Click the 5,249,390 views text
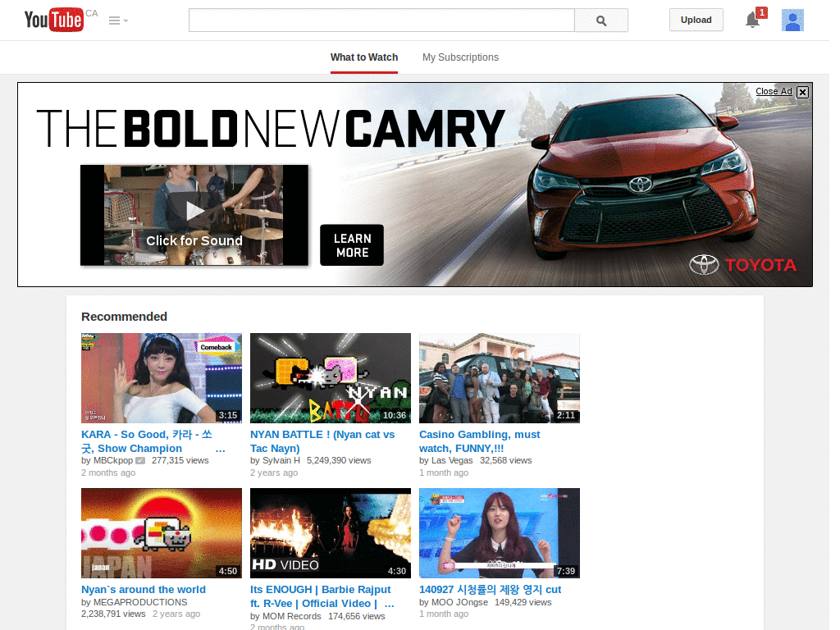This screenshot has height=630, width=840. [339, 461]
